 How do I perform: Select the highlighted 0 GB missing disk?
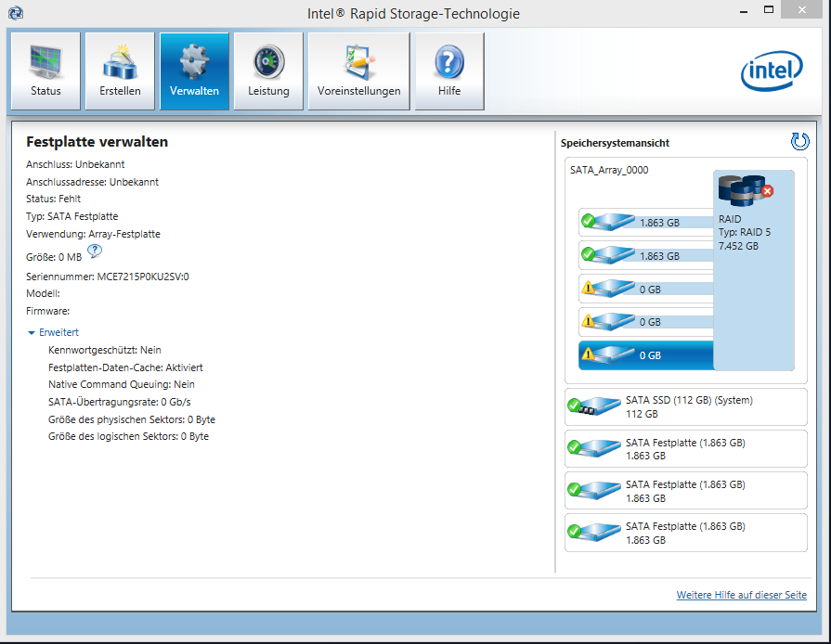click(646, 355)
